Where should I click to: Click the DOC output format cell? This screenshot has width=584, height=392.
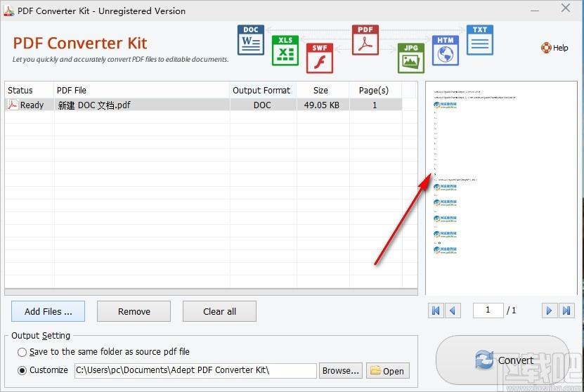tap(263, 105)
